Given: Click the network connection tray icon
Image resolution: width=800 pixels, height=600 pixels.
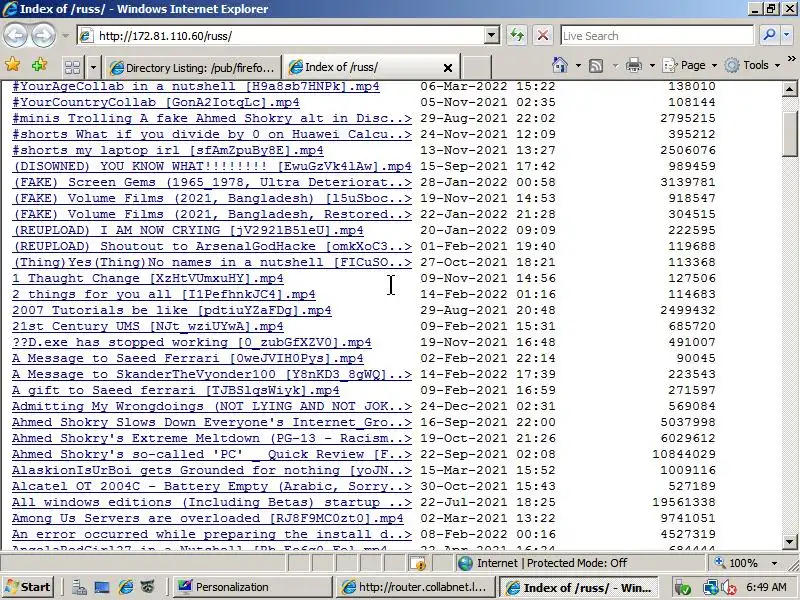Looking at the screenshot, I should [710, 588].
